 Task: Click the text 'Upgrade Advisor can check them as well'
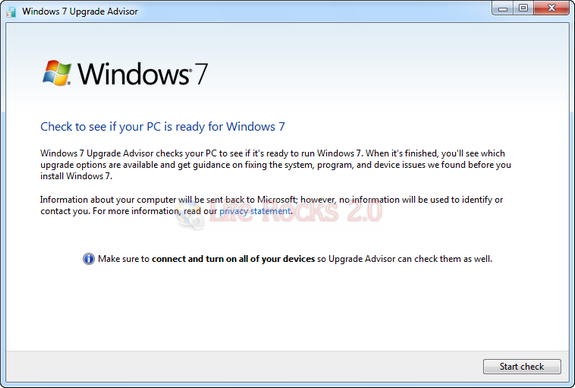point(410,259)
